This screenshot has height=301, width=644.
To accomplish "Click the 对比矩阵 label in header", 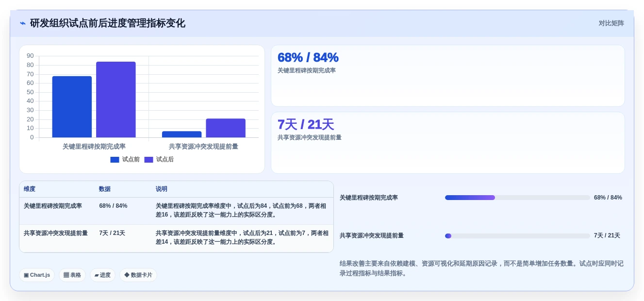I will click(611, 23).
